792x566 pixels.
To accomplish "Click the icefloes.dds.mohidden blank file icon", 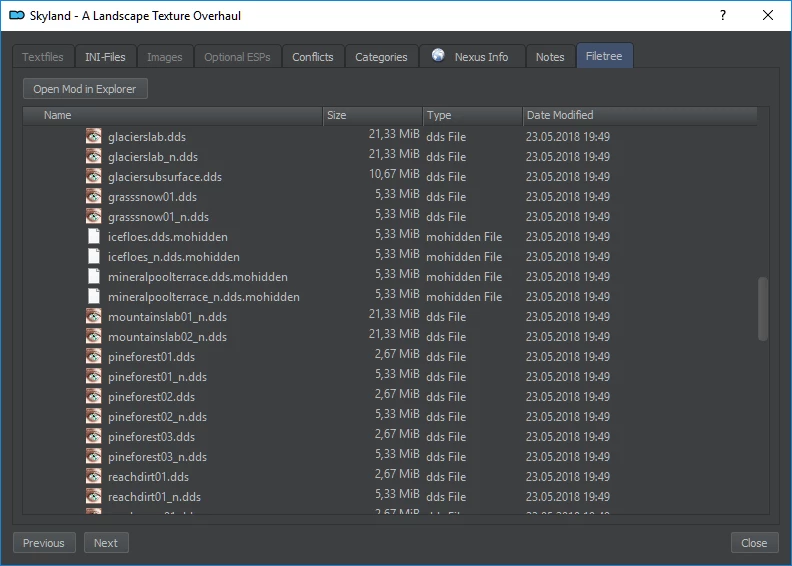I will tap(93, 236).
